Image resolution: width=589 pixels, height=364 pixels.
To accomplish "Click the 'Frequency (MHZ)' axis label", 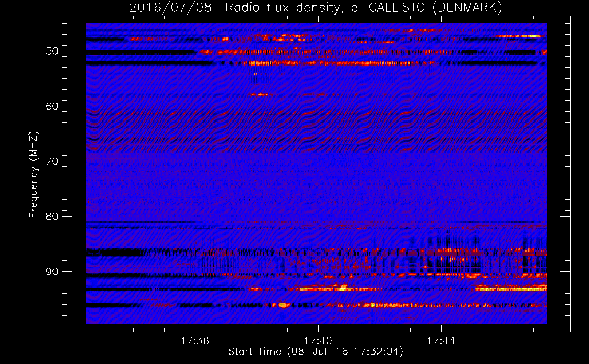I will tap(33, 175).
